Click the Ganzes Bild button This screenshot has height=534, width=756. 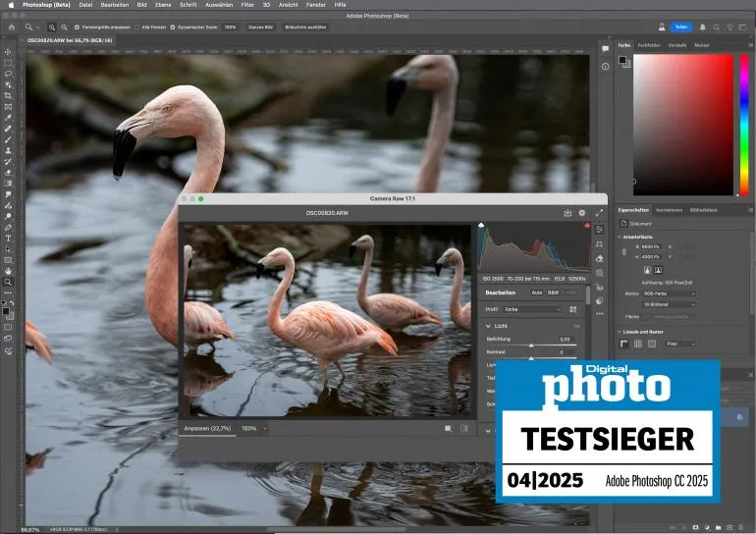click(x=260, y=27)
